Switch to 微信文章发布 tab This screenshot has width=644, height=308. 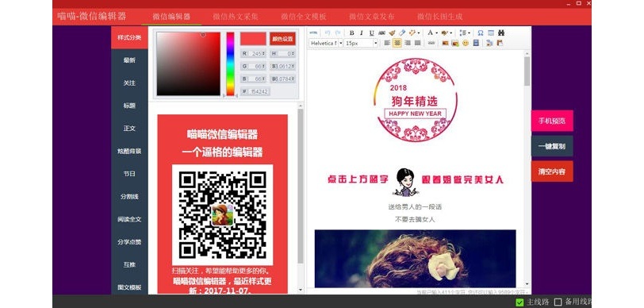coord(372,17)
